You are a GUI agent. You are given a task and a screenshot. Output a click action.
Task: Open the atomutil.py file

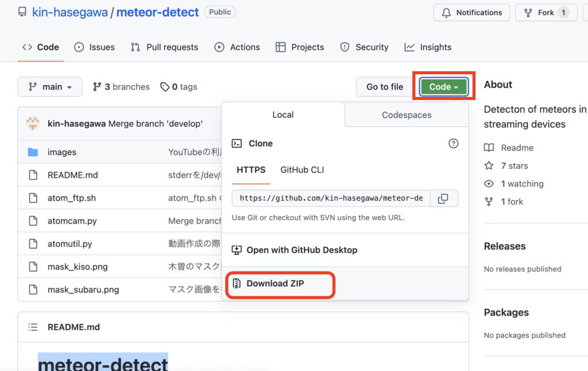[69, 244]
